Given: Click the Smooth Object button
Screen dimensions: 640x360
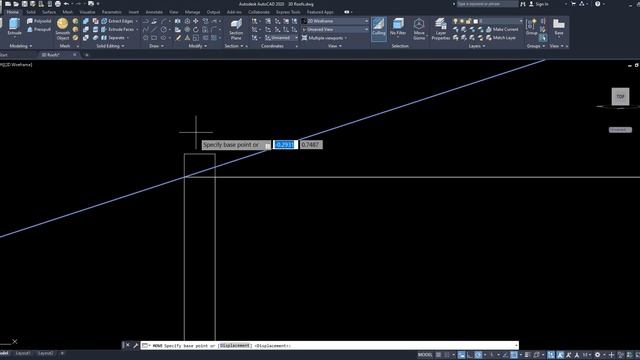Looking at the screenshot, I should pyautogui.click(x=62, y=29).
